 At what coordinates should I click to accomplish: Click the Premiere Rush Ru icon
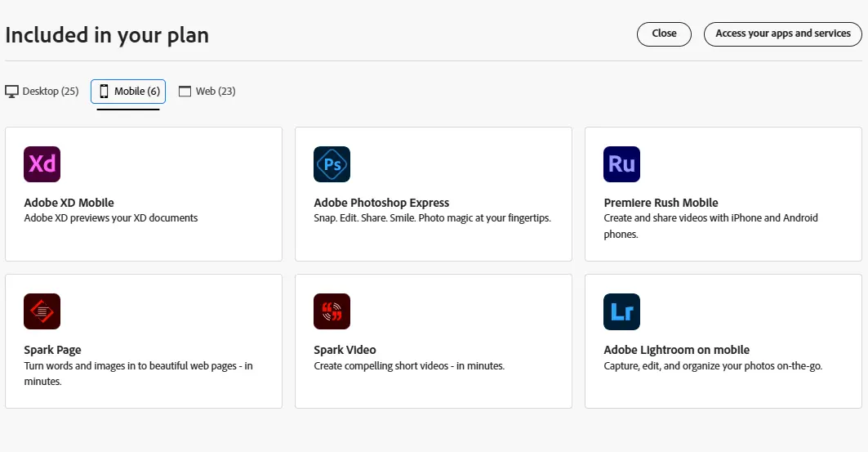pyautogui.click(x=621, y=164)
